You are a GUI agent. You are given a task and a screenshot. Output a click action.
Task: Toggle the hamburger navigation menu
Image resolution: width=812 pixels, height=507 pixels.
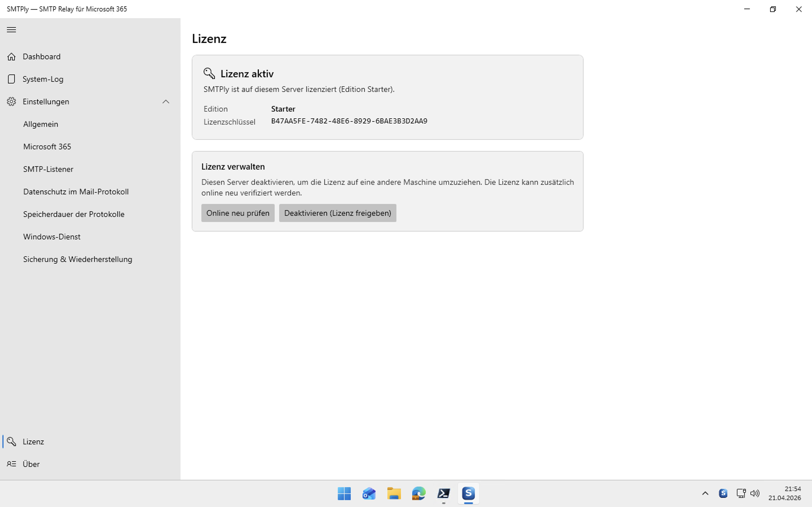pos(11,30)
